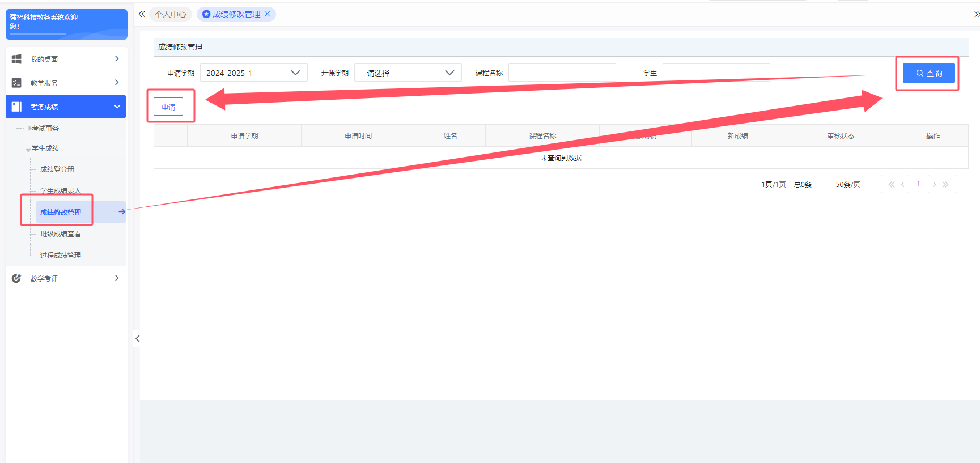
Task: Expand the 考试事务 tree node
Action: click(30, 129)
